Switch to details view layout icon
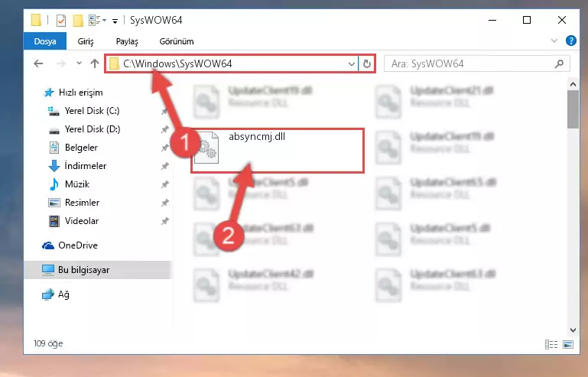 551,344
